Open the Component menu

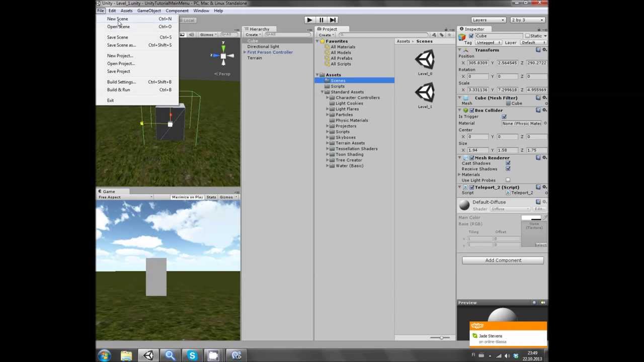tap(177, 11)
